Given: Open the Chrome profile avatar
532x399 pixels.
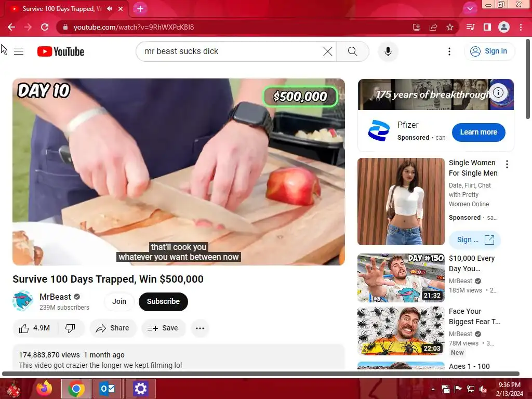Looking at the screenshot, I should (x=504, y=27).
